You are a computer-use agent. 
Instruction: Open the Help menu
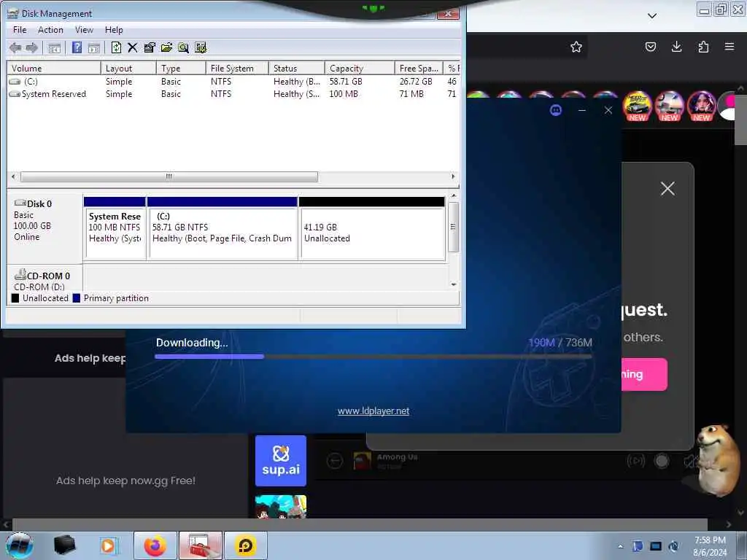tap(114, 29)
